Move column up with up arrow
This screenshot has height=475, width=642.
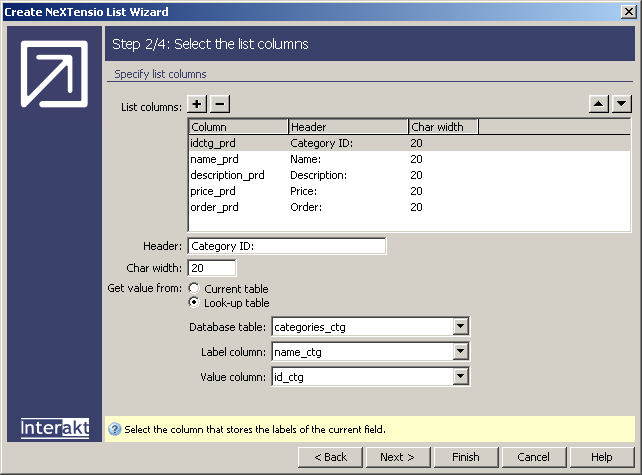pyautogui.click(x=599, y=104)
